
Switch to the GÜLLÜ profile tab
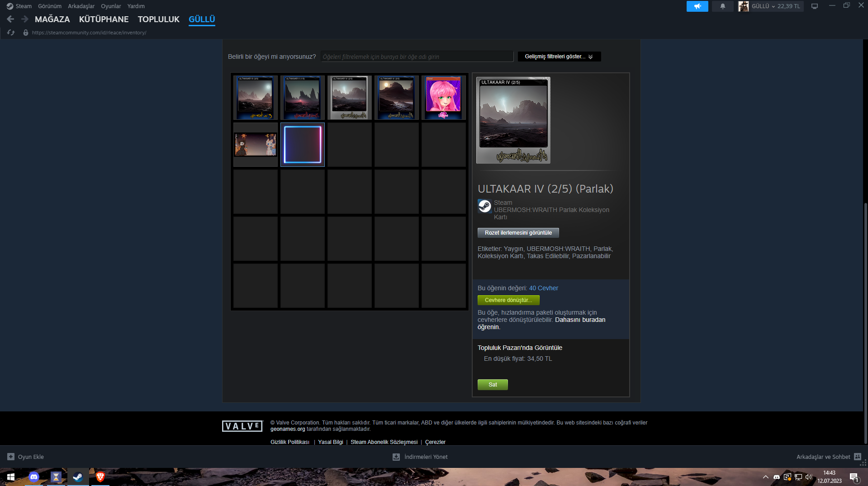click(202, 19)
